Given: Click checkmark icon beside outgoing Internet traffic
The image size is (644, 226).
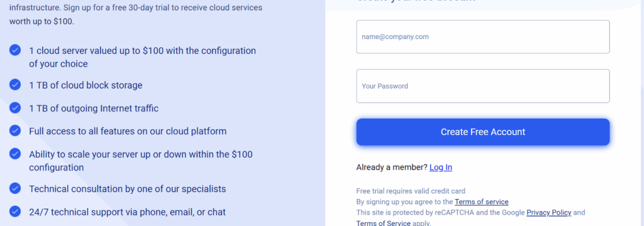Looking at the screenshot, I should (15, 107).
